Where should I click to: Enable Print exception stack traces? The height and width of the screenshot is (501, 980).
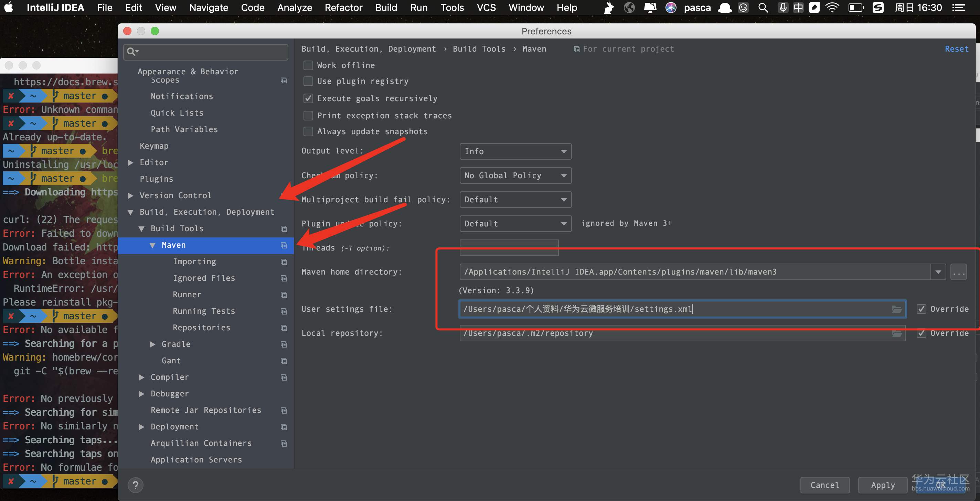tap(308, 116)
